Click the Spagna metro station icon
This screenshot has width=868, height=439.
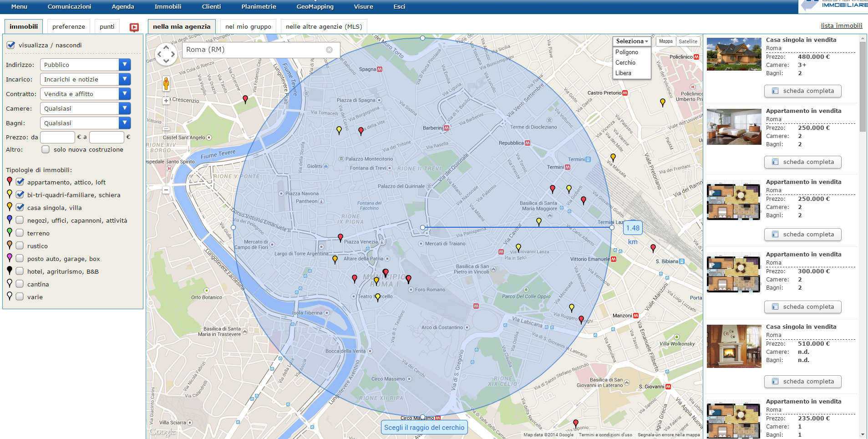(x=380, y=69)
